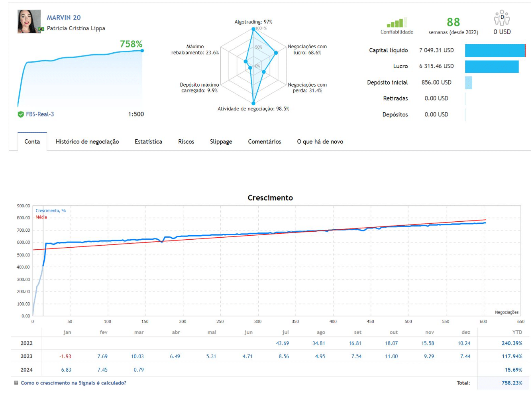Go to the Riscos tab

[x=186, y=142]
